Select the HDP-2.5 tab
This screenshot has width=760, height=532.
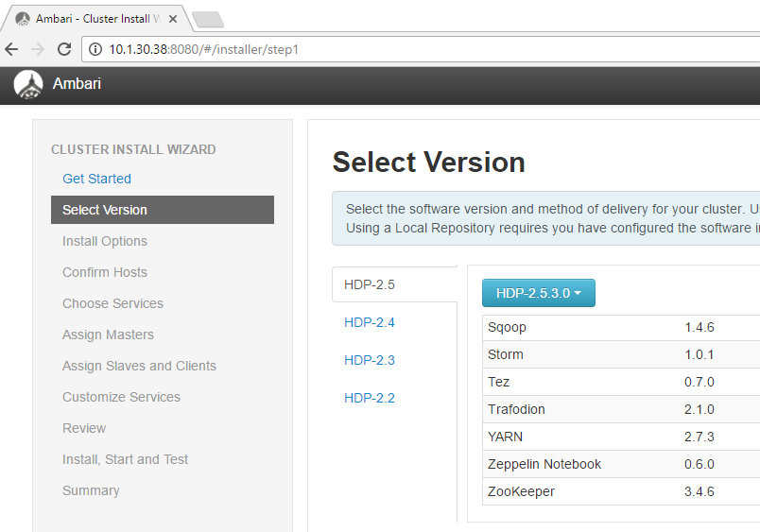click(370, 284)
